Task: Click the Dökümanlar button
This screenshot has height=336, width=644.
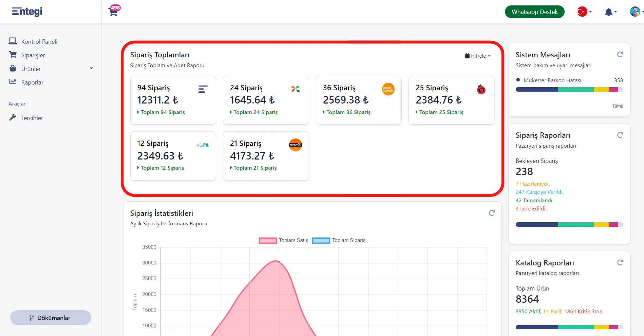Action: [x=51, y=318]
